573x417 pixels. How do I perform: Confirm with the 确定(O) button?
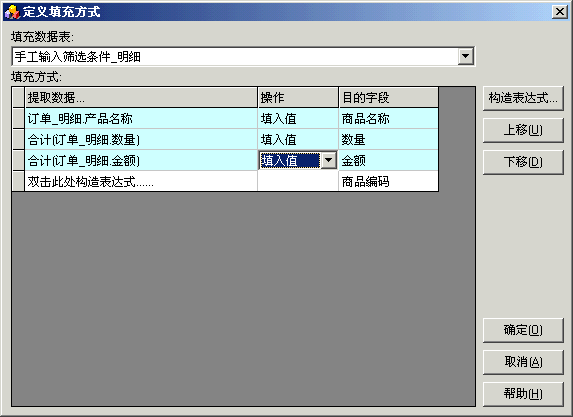523,330
